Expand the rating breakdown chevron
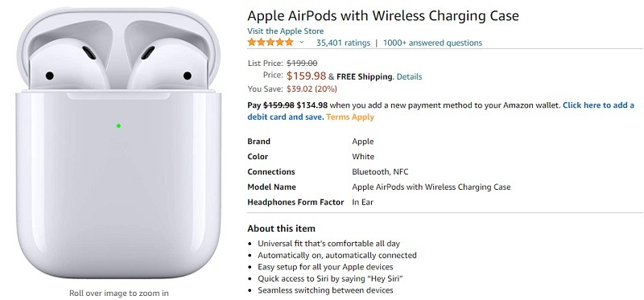This screenshot has height=300, width=644. click(x=301, y=43)
